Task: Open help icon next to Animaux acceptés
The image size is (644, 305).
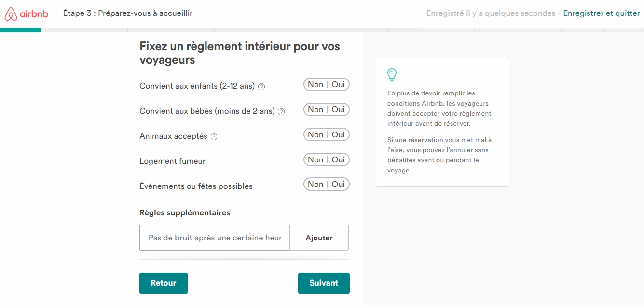Action: tap(214, 137)
